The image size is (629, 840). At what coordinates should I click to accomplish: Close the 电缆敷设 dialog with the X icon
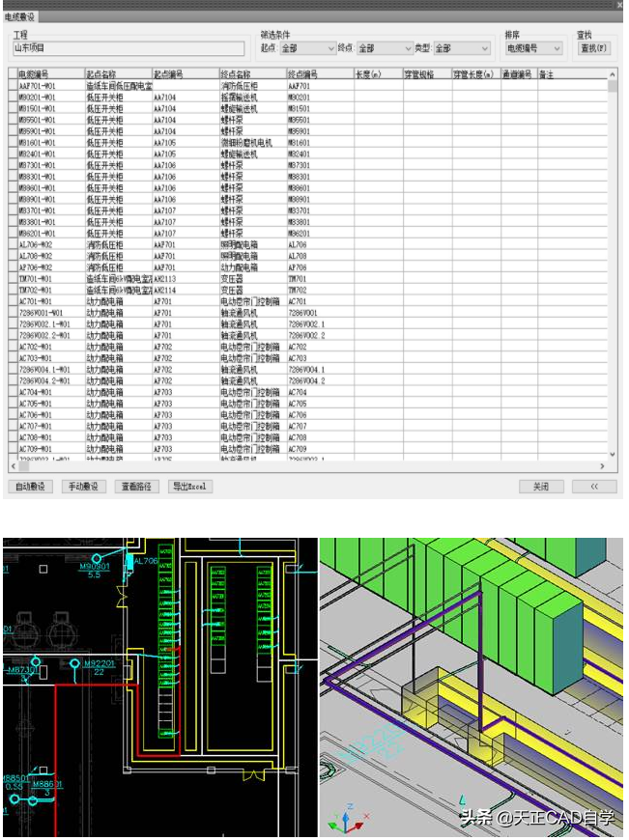(x=618, y=5)
